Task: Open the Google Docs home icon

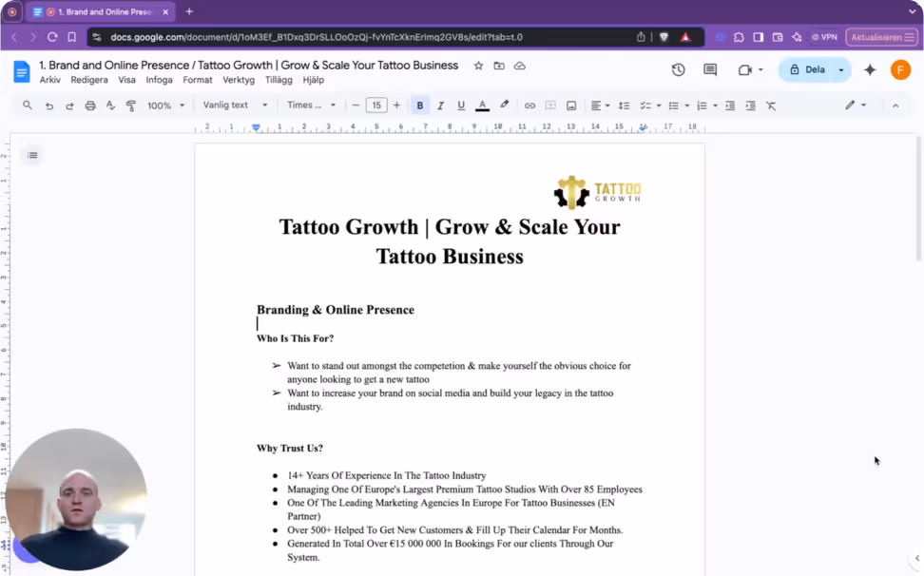Action: click(x=21, y=72)
